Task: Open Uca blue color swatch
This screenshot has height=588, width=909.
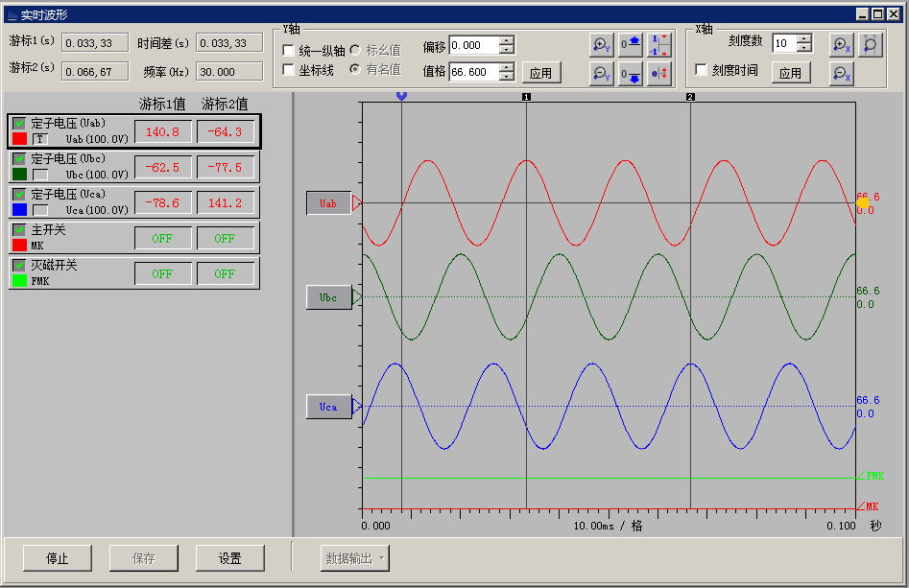Action: tap(20, 210)
